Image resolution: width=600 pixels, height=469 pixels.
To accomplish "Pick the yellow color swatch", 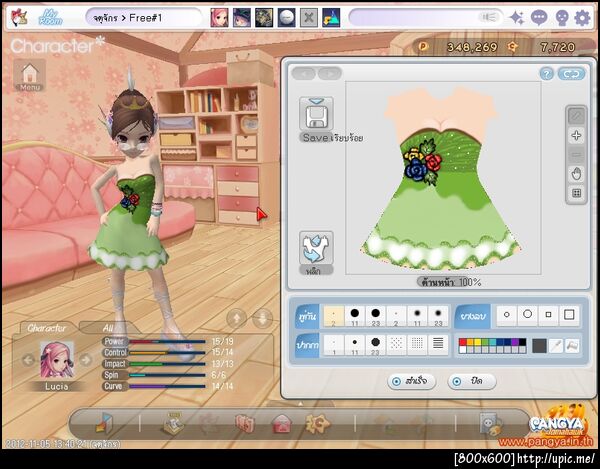I will 478,342.
